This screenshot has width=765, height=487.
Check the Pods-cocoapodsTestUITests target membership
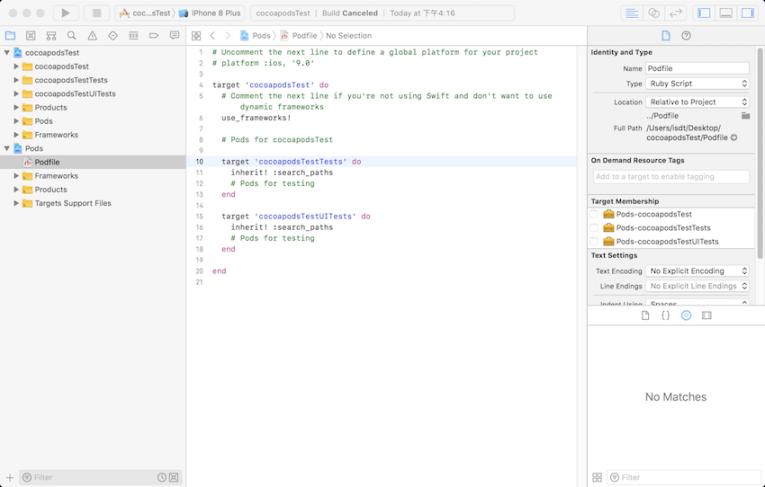[x=594, y=241]
